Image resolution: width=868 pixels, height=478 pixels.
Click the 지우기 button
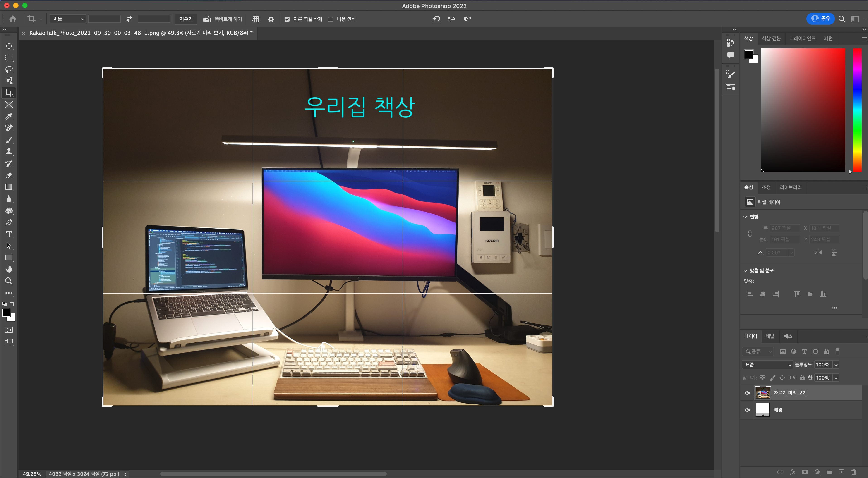[x=186, y=19]
